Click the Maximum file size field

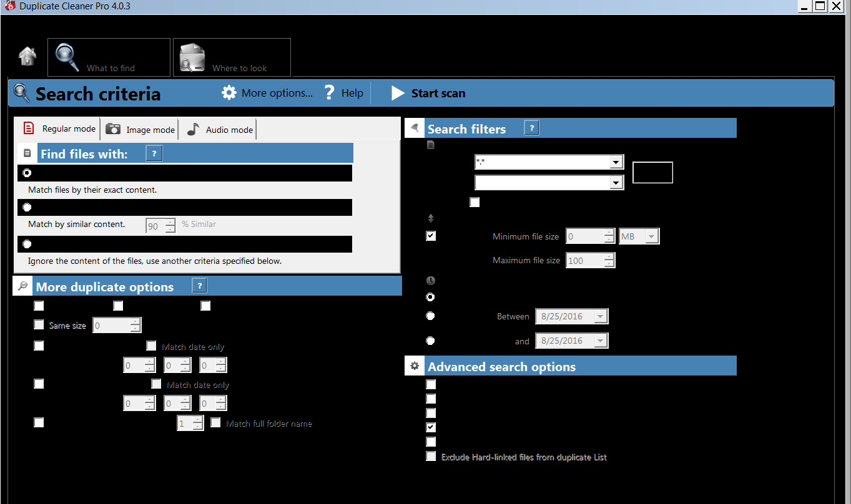click(584, 261)
